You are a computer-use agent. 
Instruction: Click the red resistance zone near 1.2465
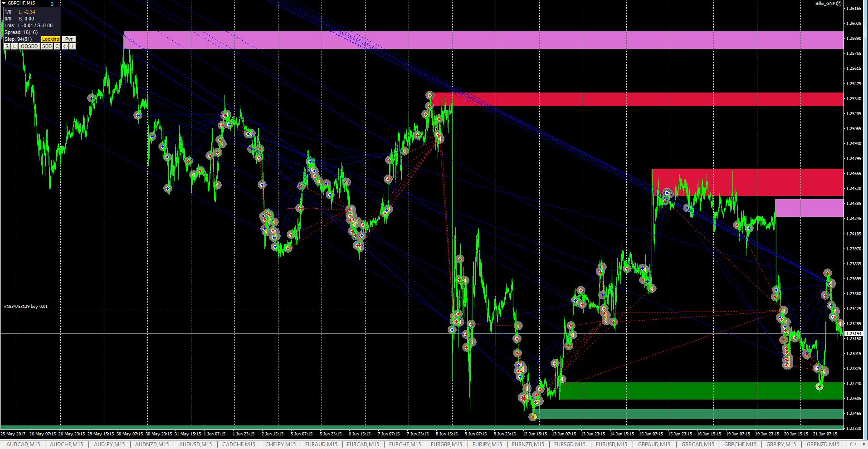[747, 182]
